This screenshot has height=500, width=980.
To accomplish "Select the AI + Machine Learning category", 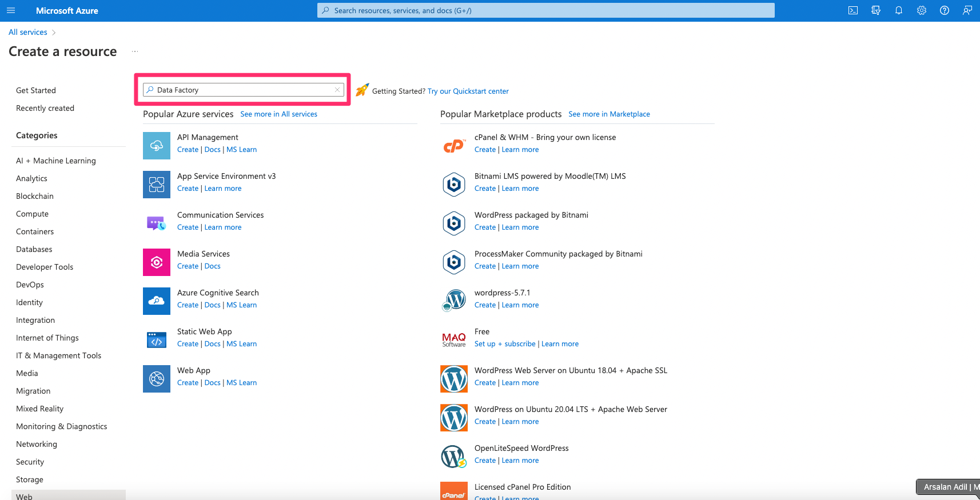I will coord(56,161).
